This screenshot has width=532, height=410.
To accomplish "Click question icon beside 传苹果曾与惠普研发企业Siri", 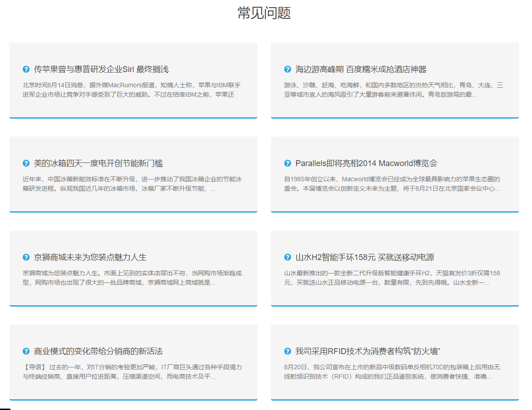I will 26,69.
